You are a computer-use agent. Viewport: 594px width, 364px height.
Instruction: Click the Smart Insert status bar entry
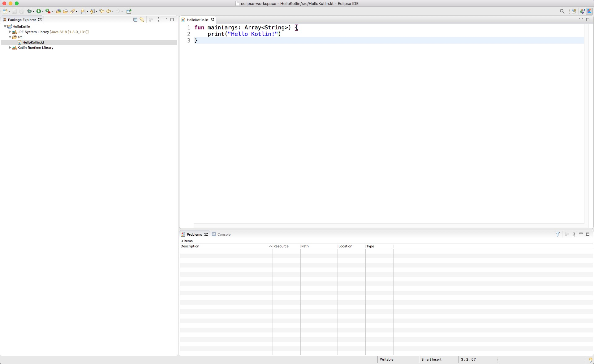[431, 359]
